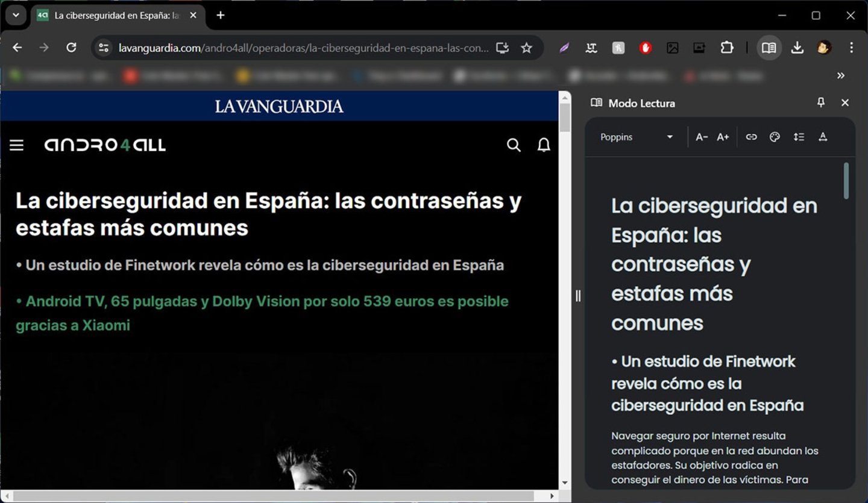
Task: Open the notifications bell on Andro4all
Action: click(544, 145)
